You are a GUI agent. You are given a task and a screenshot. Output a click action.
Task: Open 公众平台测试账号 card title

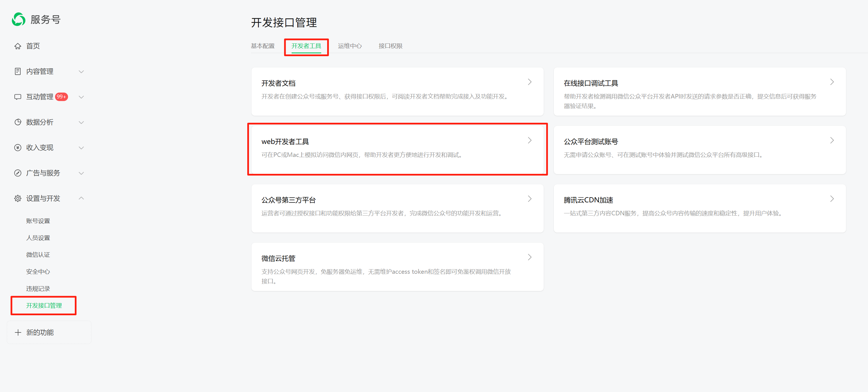coord(591,141)
